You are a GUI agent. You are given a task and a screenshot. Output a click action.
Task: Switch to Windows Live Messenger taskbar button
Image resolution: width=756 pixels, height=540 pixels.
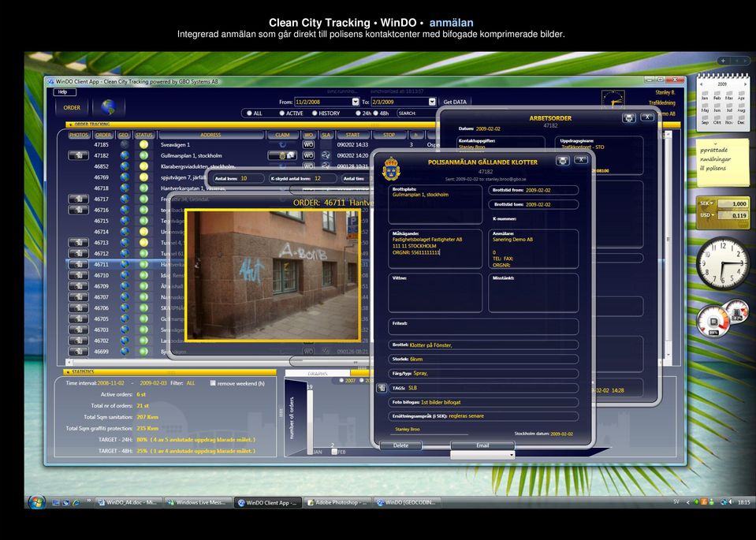pos(198,502)
